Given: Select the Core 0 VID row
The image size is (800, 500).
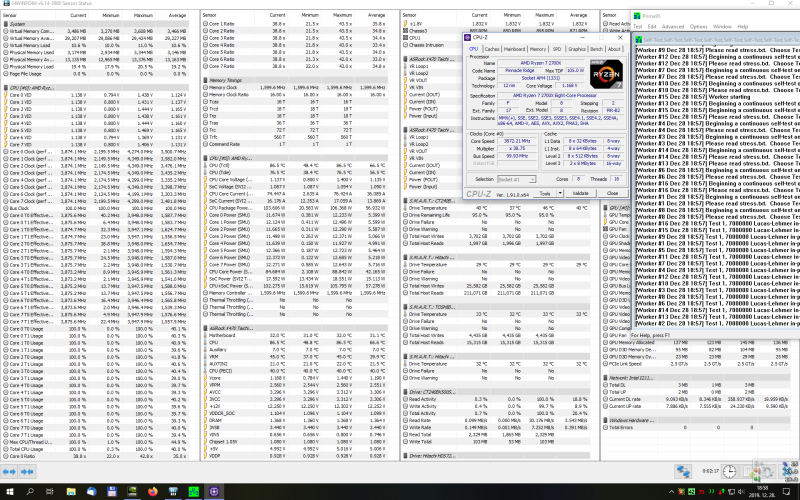Looking at the screenshot, I should pyautogui.click(x=96, y=95).
